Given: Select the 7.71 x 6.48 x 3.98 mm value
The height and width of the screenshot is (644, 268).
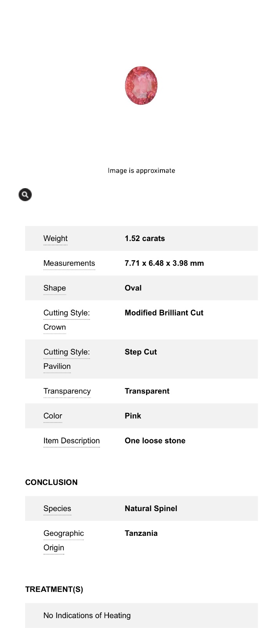Looking at the screenshot, I should [x=164, y=263].
